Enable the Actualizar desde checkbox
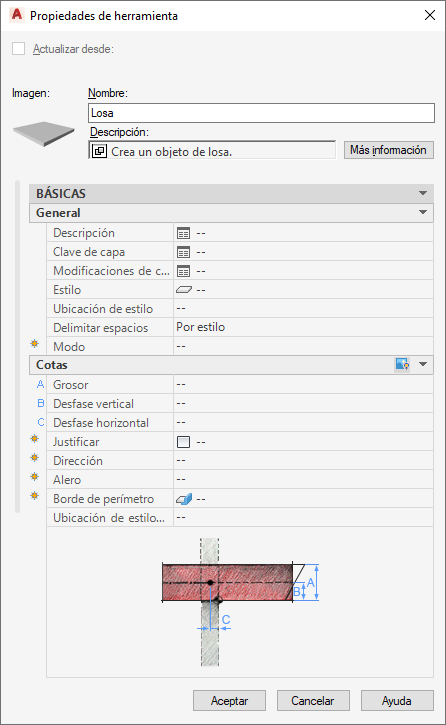 click(18, 49)
